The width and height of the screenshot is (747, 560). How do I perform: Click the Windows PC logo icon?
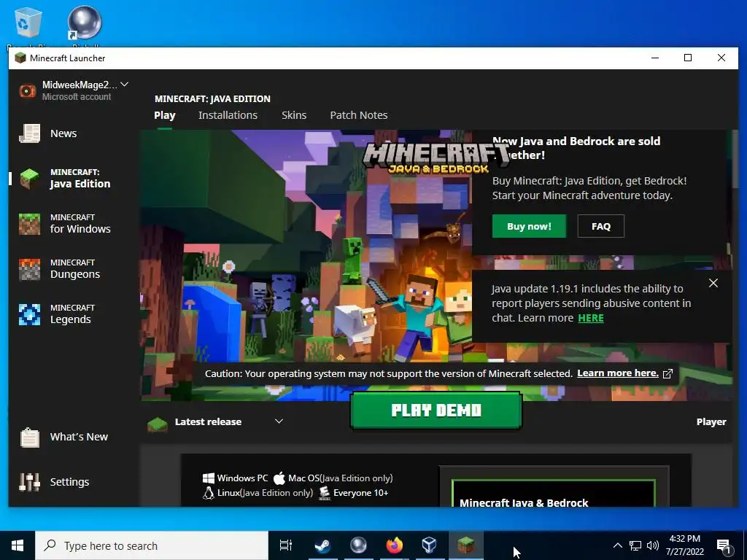(208, 478)
